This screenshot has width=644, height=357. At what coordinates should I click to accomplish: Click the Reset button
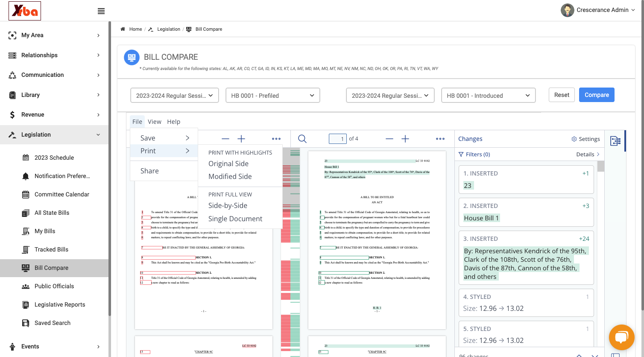(562, 95)
